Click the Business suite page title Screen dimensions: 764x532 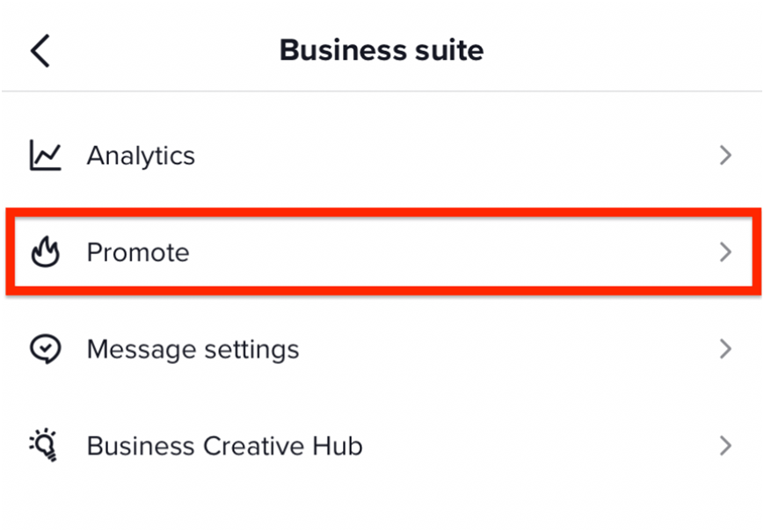tap(382, 50)
